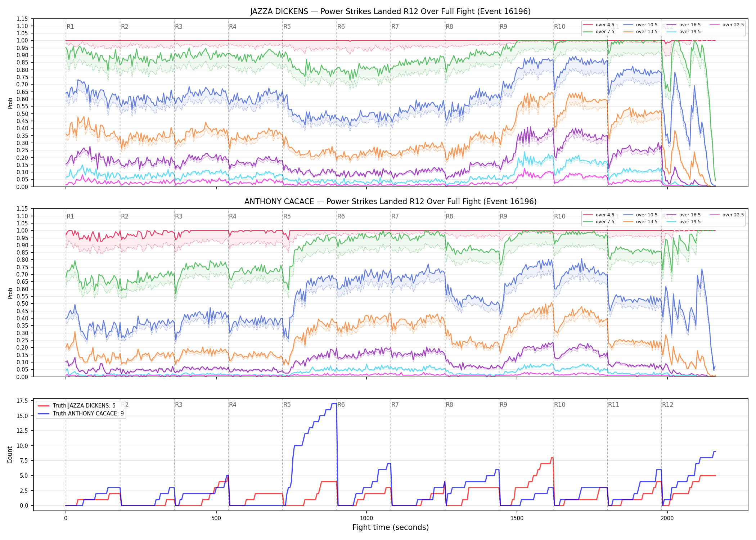
Task: Click the R10 round label in Anthony Cacace chart
Action: (x=559, y=216)
